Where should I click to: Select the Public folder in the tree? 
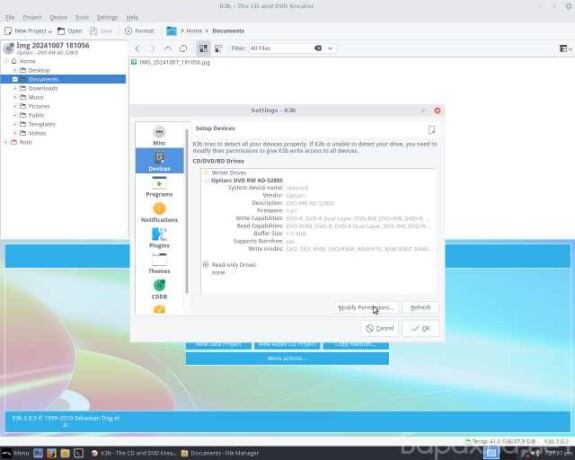36,115
